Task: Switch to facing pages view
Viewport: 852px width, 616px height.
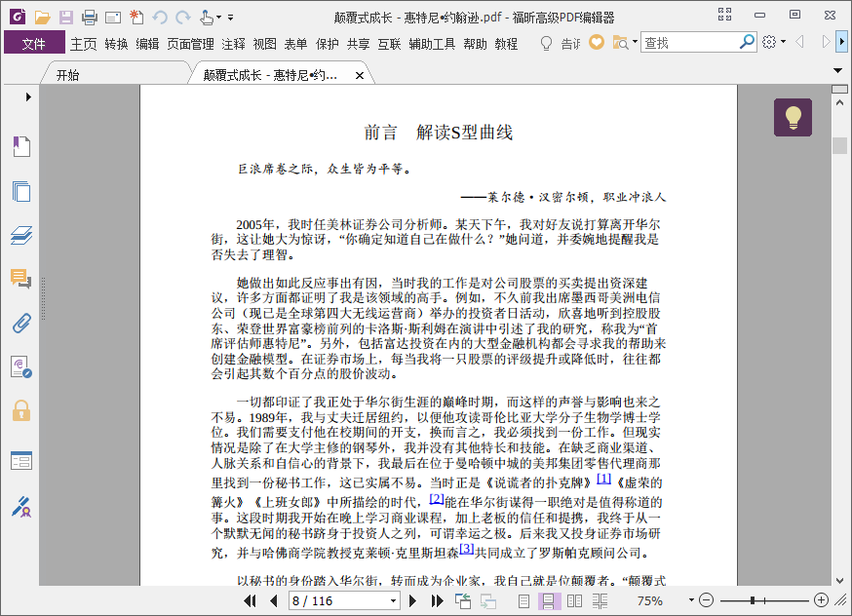Action: 574,600
